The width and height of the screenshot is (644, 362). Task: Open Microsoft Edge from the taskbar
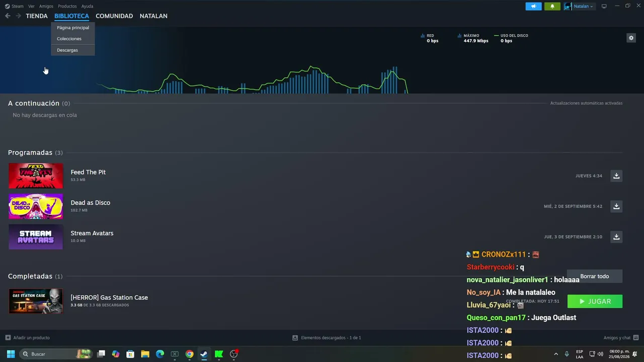pos(160,354)
